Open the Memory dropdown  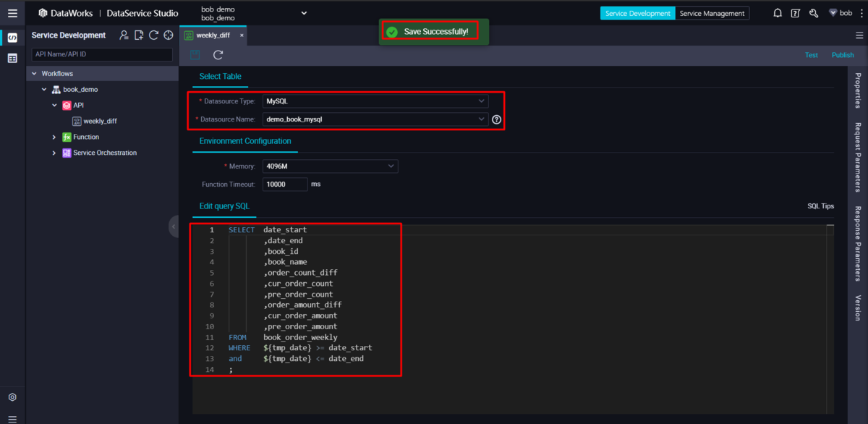coord(330,166)
